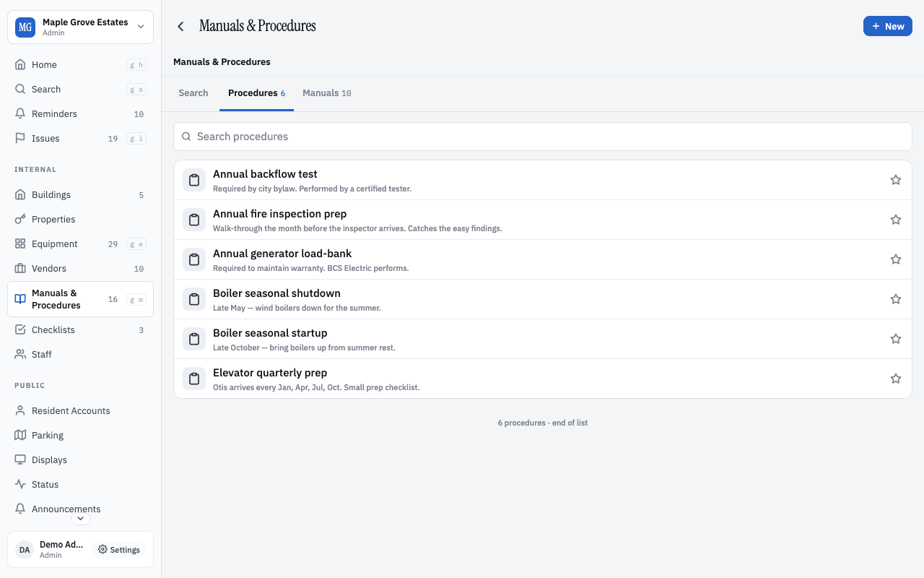Star the Boiler seasonal startup procedure
This screenshot has height=578, width=924.
[896, 339]
